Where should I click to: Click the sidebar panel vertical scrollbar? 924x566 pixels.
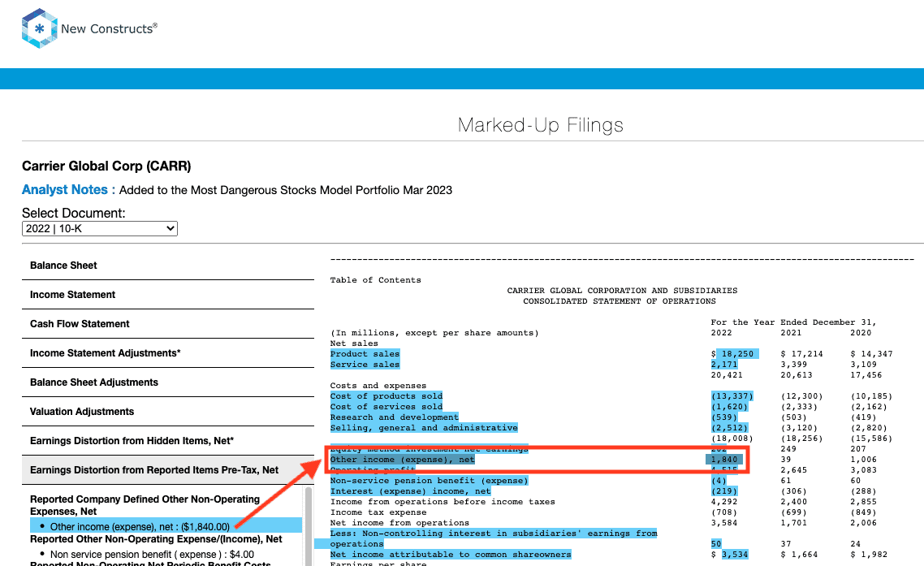click(x=309, y=526)
